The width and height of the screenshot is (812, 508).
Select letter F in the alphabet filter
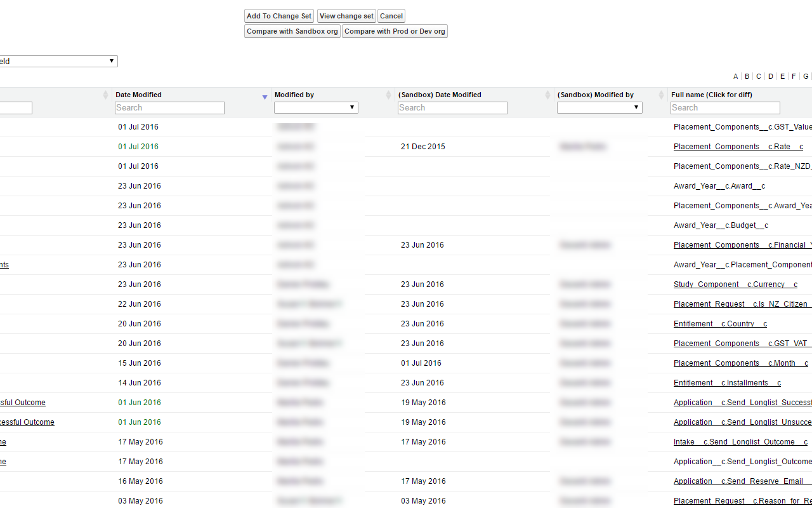tap(794, 76)
